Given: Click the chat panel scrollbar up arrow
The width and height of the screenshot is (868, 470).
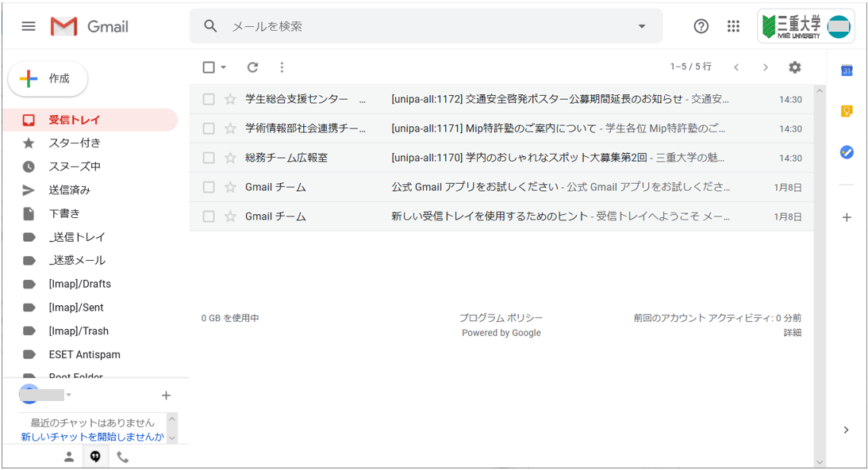Looking at the screenshot, I should click(x=171, y=419).
